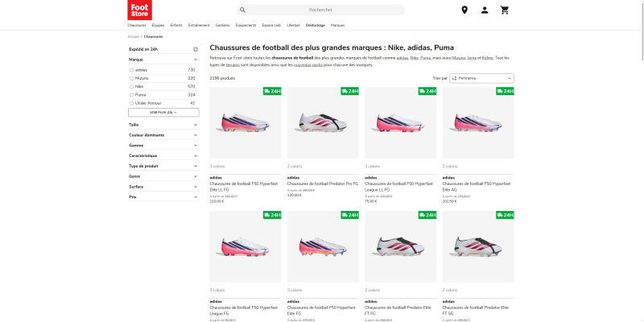The height and width of the screenshot is (322, 644).
Task: Expand the Type de produit filter
Action: 163,166
